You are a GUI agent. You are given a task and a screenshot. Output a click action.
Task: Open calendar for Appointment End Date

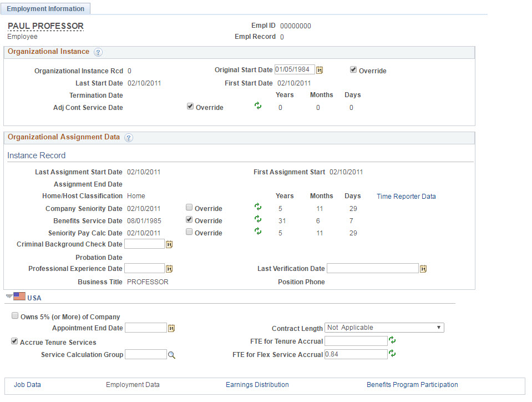(x=171, y=328)
